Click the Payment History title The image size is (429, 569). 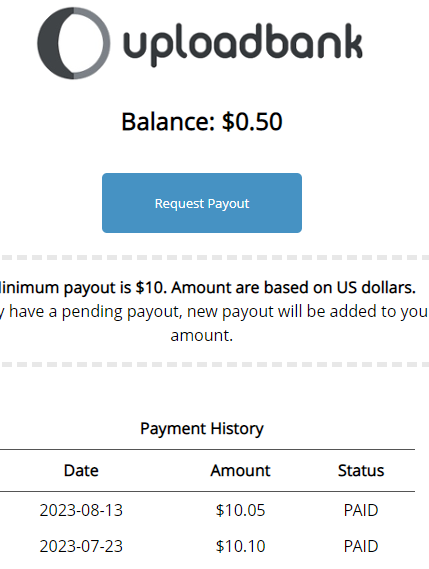coord(202,429)
